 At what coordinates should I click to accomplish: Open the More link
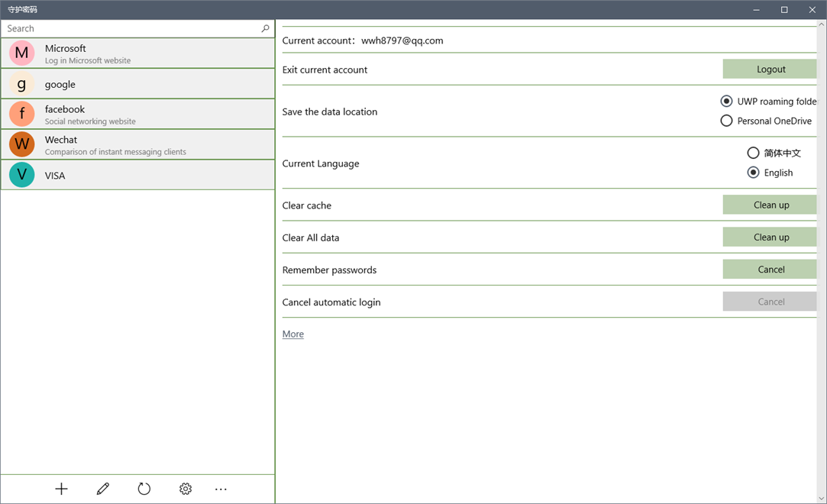293,334
